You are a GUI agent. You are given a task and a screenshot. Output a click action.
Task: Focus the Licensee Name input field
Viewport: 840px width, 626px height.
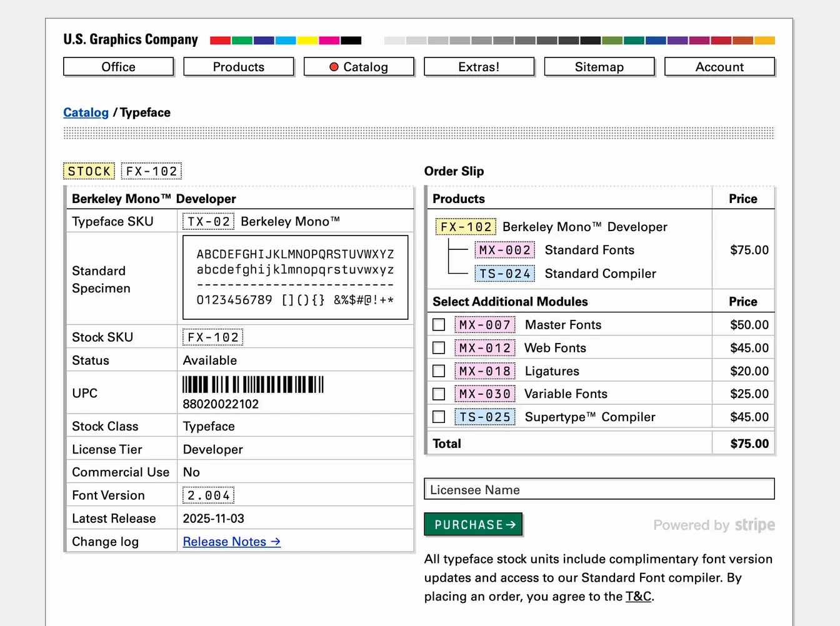tap(599, 489)
